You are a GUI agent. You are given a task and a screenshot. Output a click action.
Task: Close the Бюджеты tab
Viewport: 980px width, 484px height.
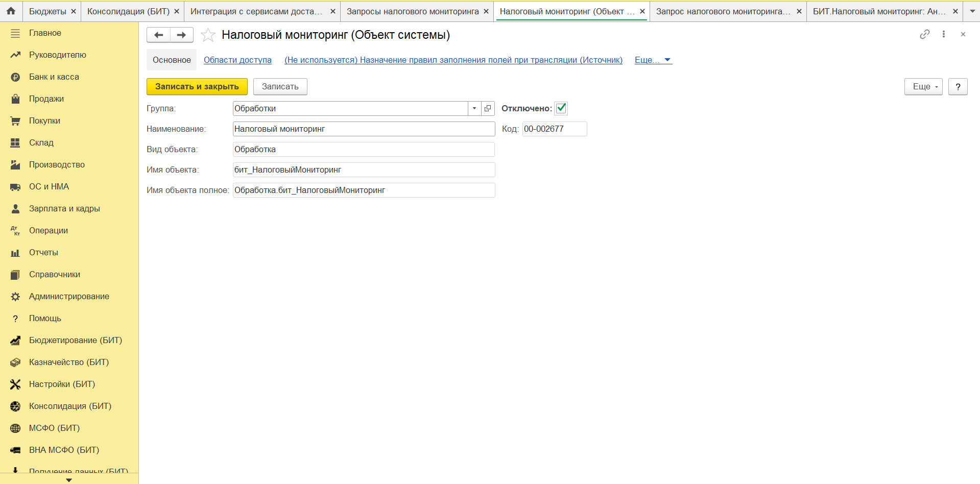coord(74,11)
